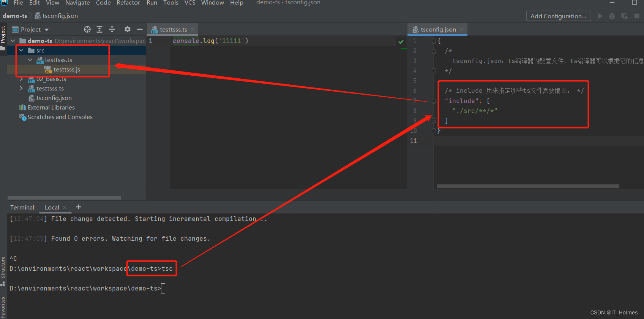Select tsconfig.json in the Project tree

point(54,98)
